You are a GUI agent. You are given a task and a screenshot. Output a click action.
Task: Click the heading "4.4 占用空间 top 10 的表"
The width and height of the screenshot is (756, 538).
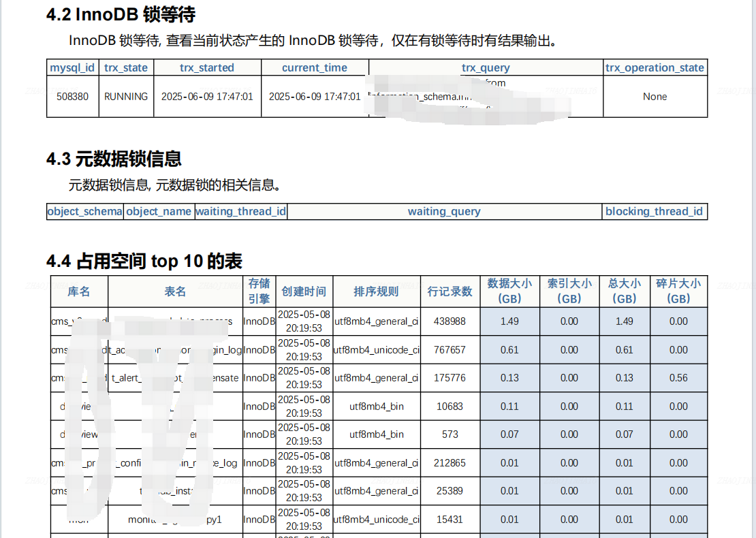click(144, 262)
